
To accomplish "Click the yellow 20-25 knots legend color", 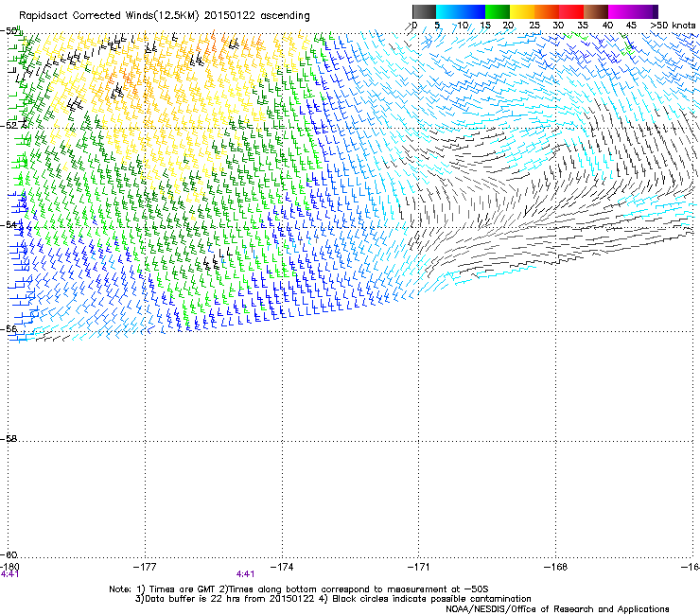I will tap(522, 11).
